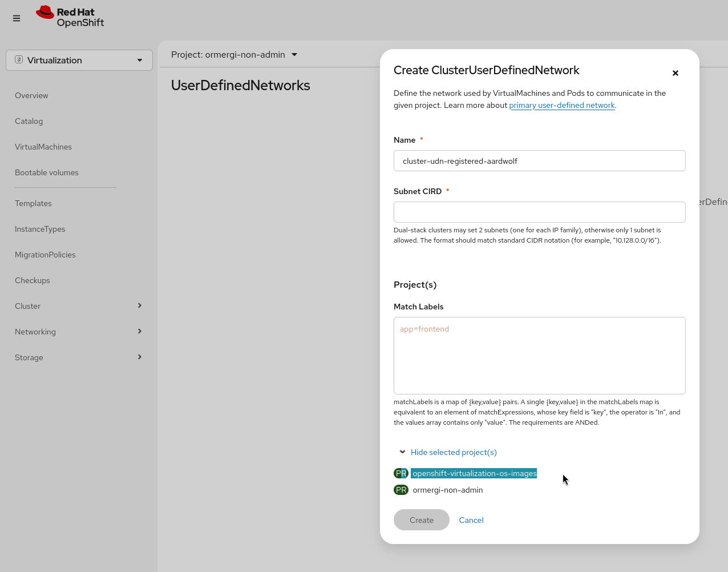The image size is (728, 572).
Task: Follow the primary user-defined network link
Action: point(562,105)
